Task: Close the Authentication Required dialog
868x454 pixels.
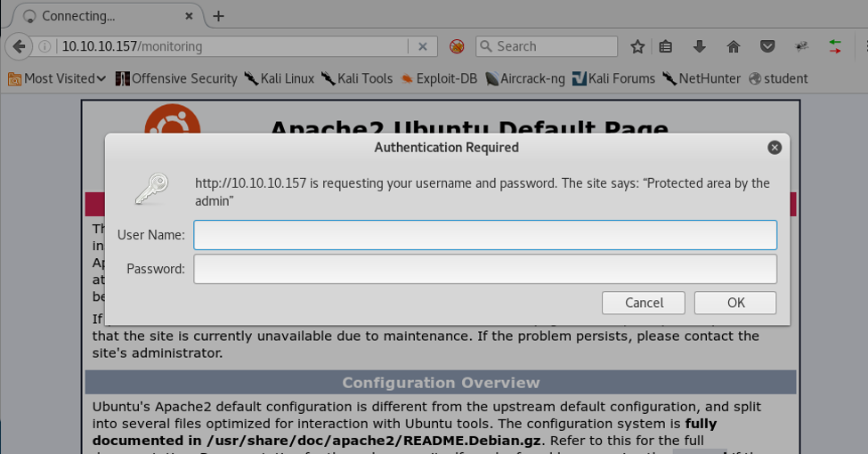Action: 775,147
